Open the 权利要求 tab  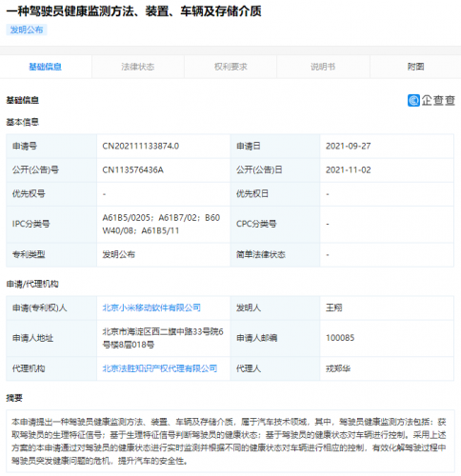(x=230, y=67)
